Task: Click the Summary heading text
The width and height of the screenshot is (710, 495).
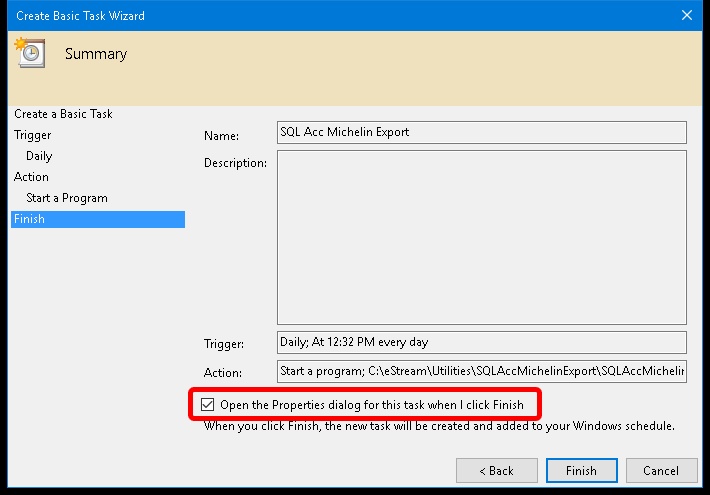Action: tap(96, 54)
